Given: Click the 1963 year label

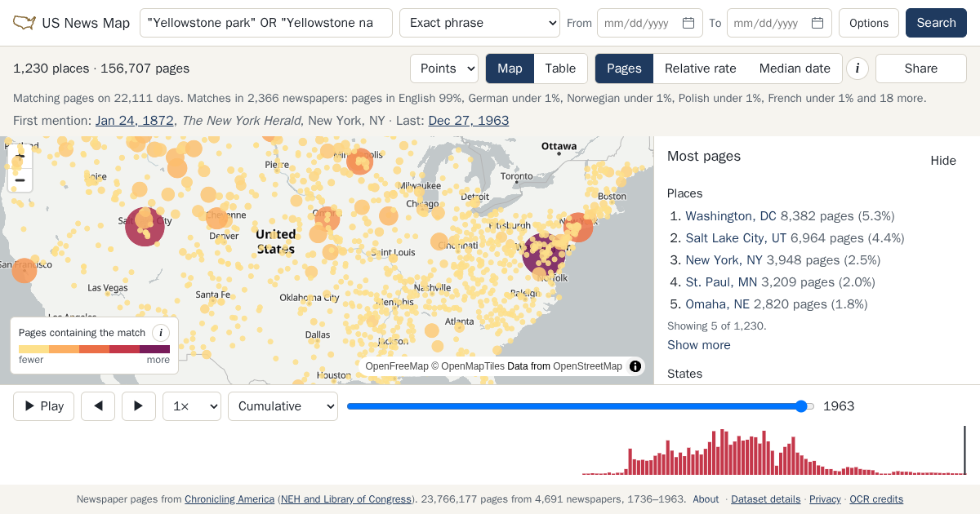Looking at the screenshot, I should pos(839,406).
